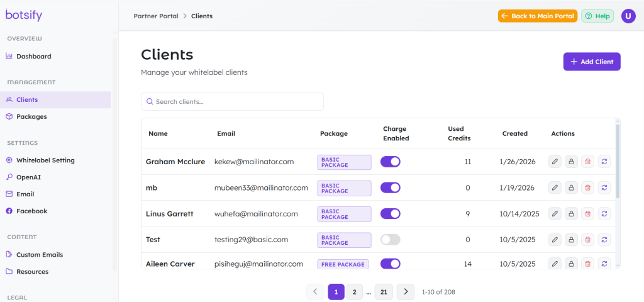
Task: Select Clients in the sidebar
Action: (55, 99)
